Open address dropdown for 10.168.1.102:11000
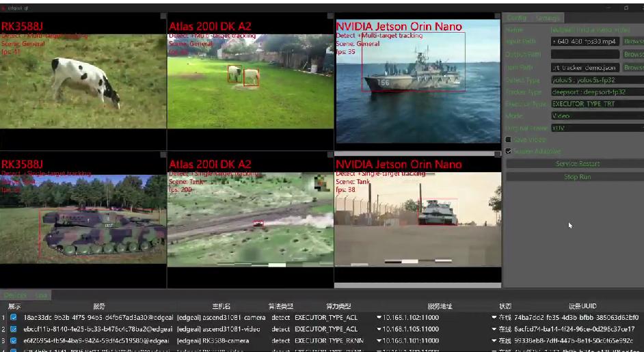 pos(379,318)
